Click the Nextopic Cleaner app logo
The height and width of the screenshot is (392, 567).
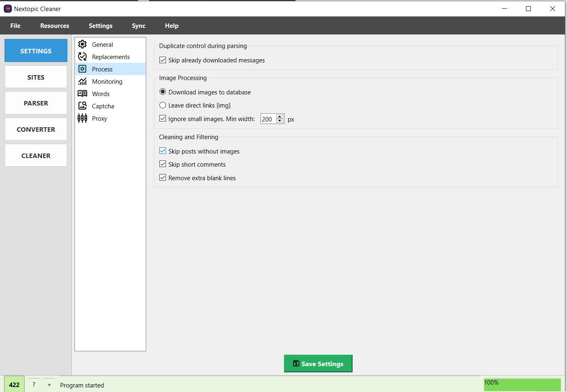coord(8,9)
